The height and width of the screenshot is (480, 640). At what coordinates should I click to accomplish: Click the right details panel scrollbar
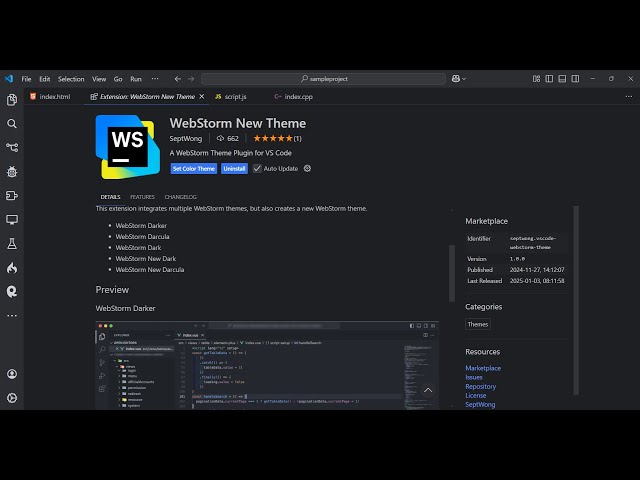coord(576,300)
